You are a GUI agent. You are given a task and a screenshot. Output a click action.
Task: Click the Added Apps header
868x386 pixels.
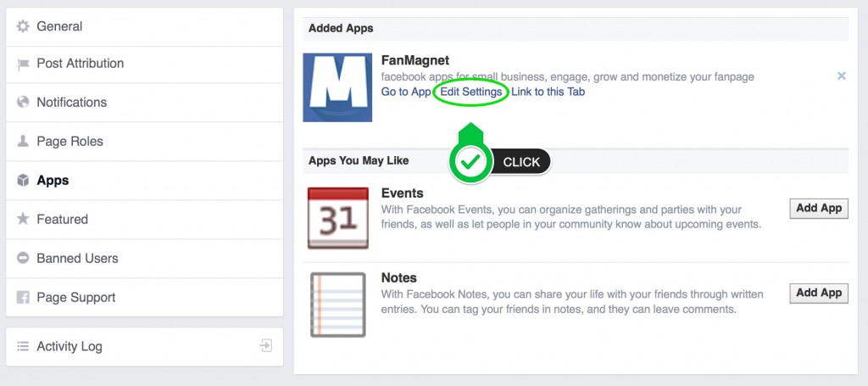coord(341,28)
